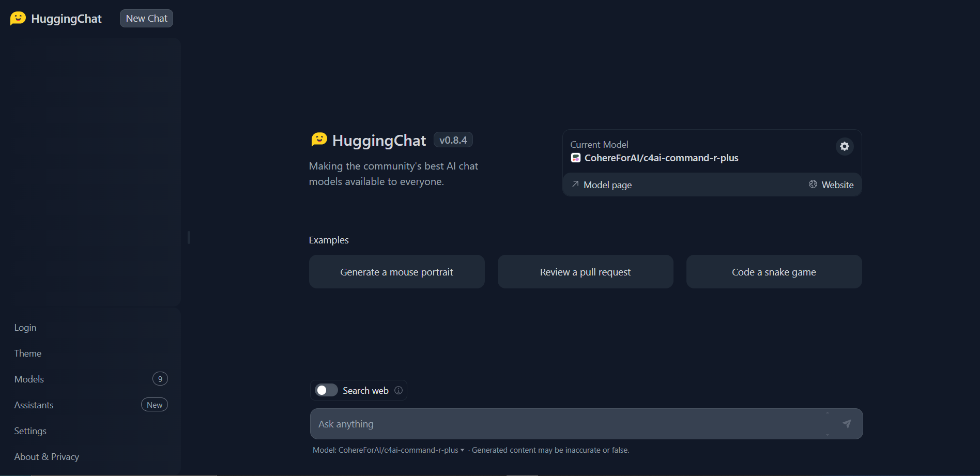Enable the Search web toggle

pos(326,390)
